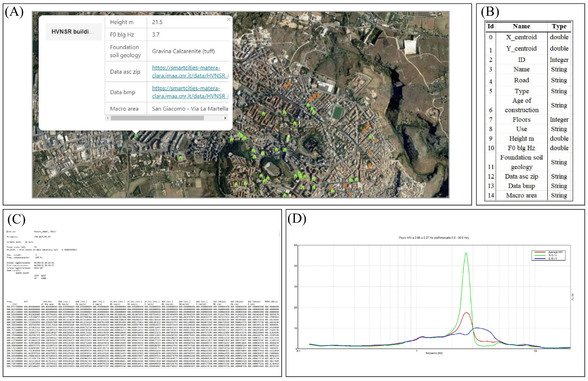Select the X_centroid row in the table
The width and height of the screenshot is (588, 381).
click(521, 37)
